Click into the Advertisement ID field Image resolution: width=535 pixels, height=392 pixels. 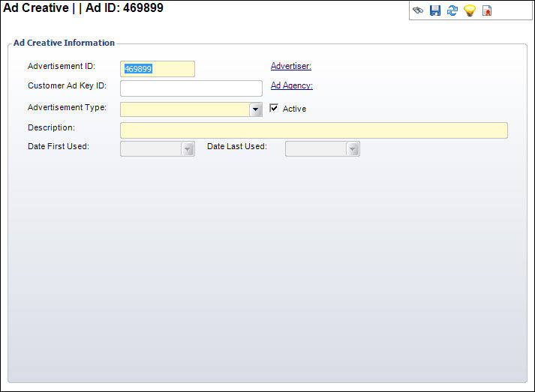point(157,69)
